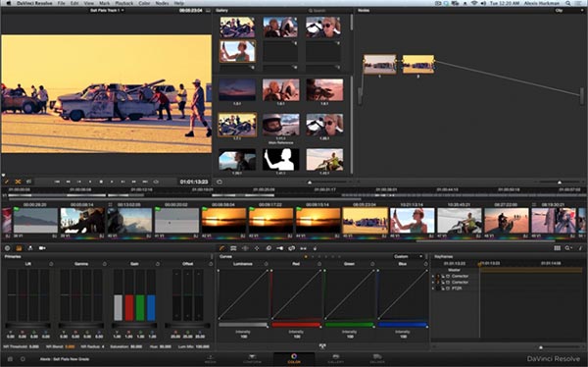Open the View menu

coord(89,3)
